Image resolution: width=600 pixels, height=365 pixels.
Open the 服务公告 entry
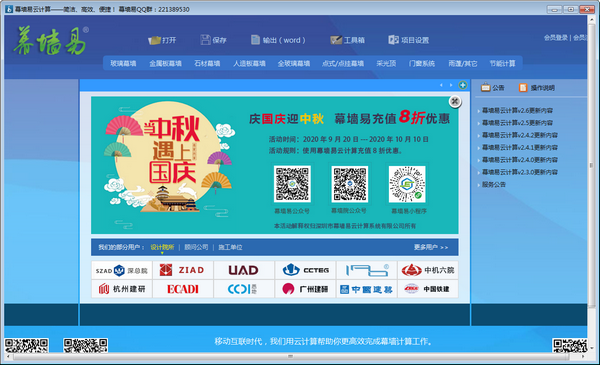(x=494, y=184)
